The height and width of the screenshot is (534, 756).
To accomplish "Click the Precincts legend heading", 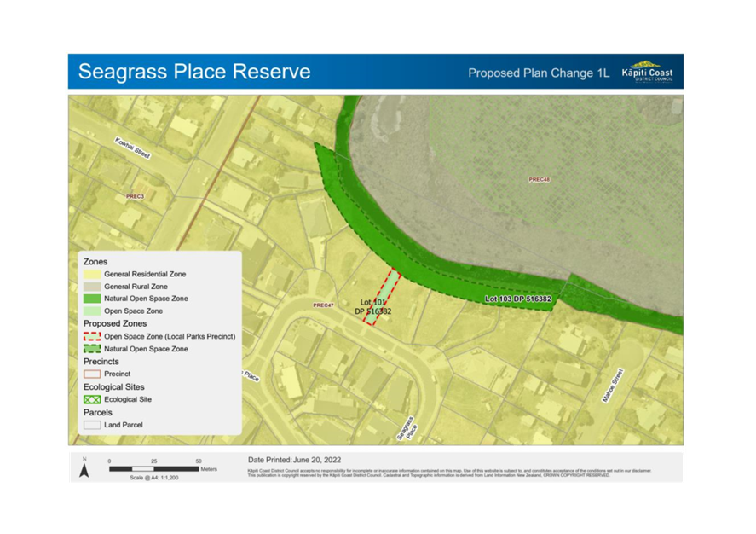I will (101, 362).
